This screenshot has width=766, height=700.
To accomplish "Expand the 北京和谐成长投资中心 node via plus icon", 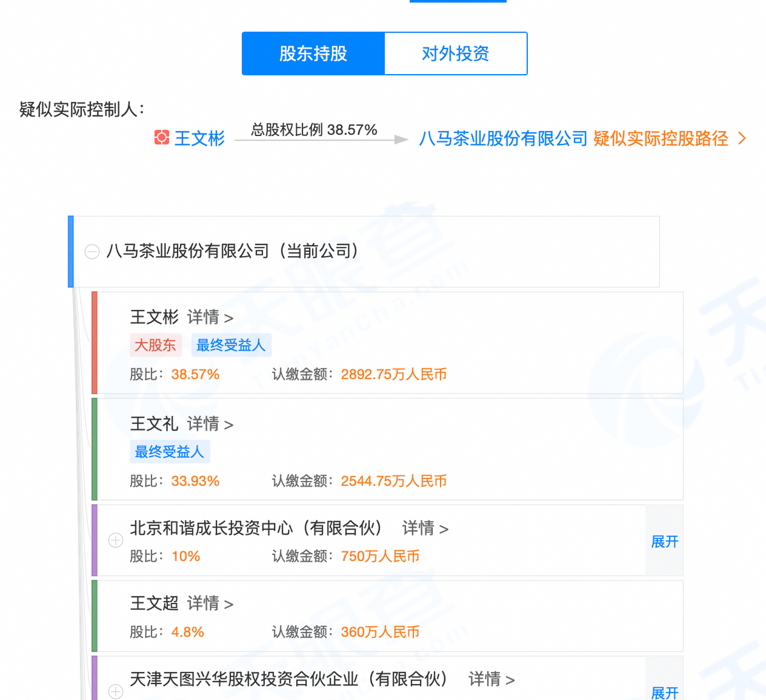I will 116,540.
